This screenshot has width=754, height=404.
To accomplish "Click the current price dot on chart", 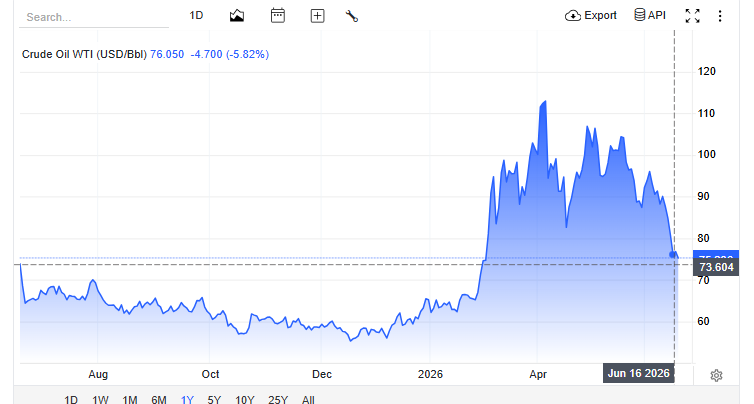I will (673, 254).
